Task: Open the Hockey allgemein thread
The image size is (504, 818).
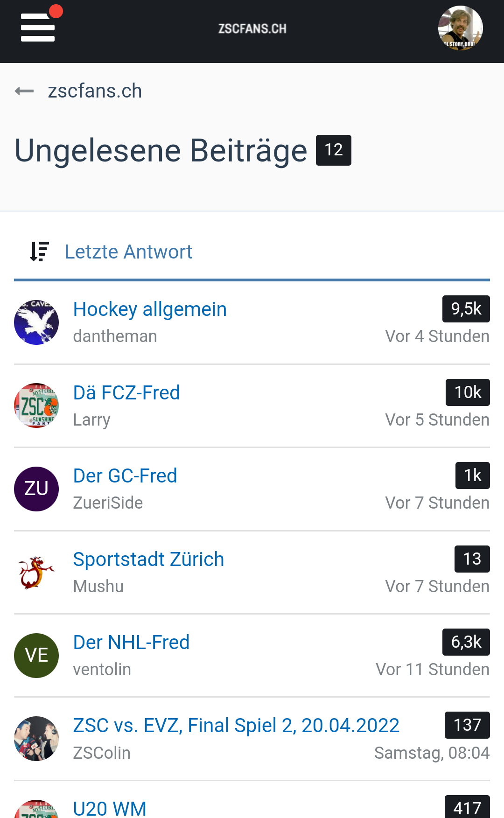Action: pyautogui.click(x=150, y=309)
